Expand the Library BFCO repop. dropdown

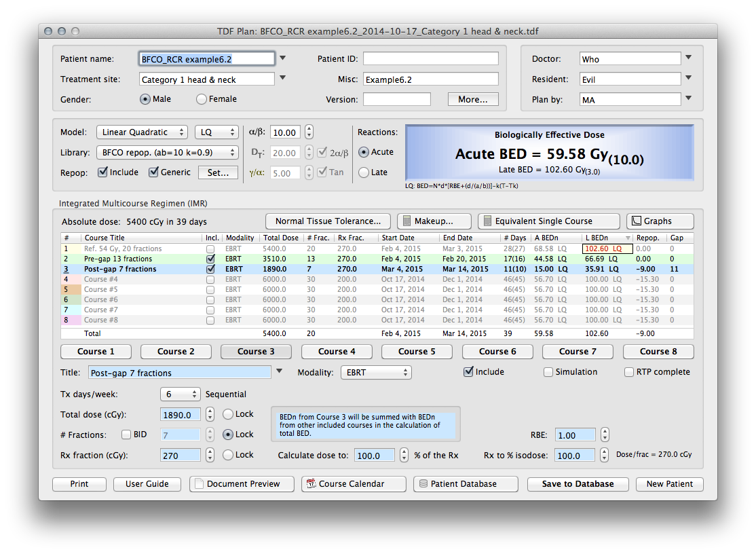coord(168,153)
